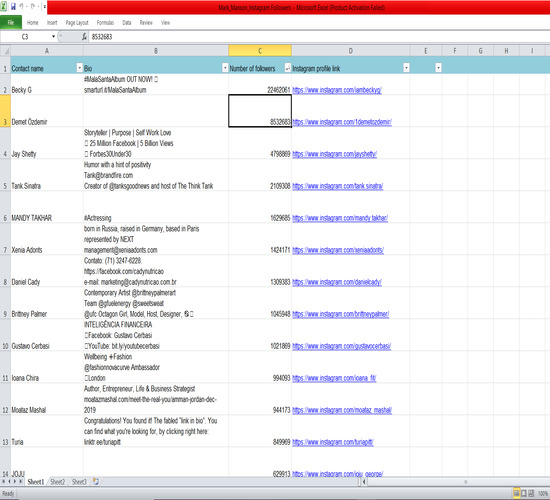
Task: Open Brittney Palmer Instagram profile link
Action: coord(340,314)
